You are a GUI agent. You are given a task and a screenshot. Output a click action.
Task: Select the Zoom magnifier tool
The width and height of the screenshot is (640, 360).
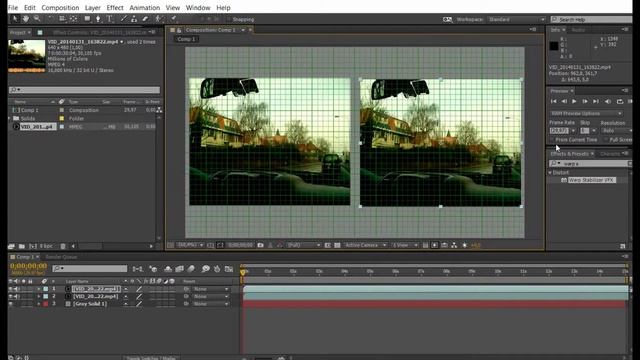pyautogui.click(x=37, y=19)
